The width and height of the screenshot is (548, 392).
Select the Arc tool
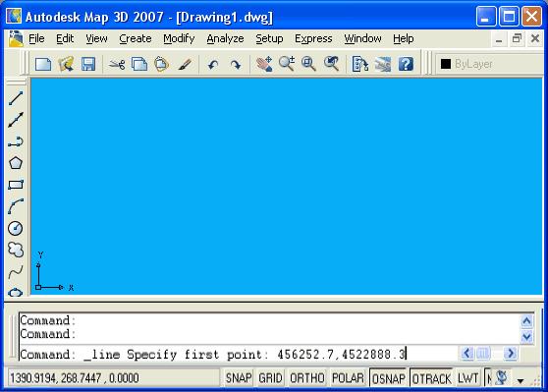[x=16, y=206]
